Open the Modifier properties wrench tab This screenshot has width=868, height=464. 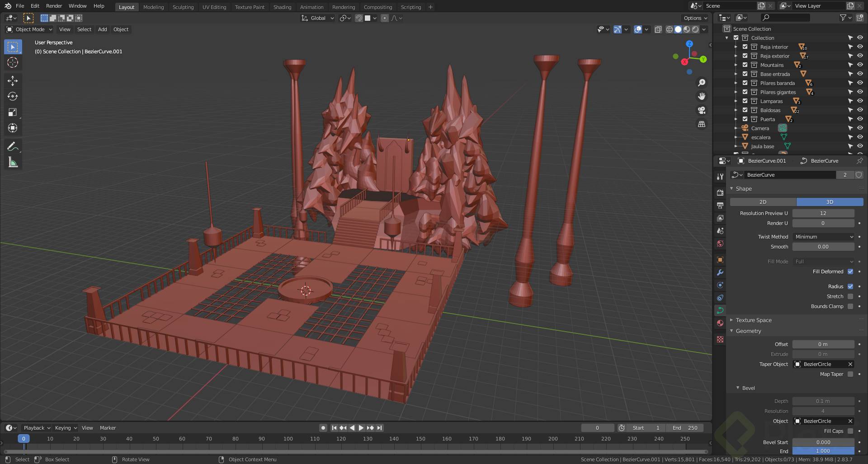tap(720, 272)
